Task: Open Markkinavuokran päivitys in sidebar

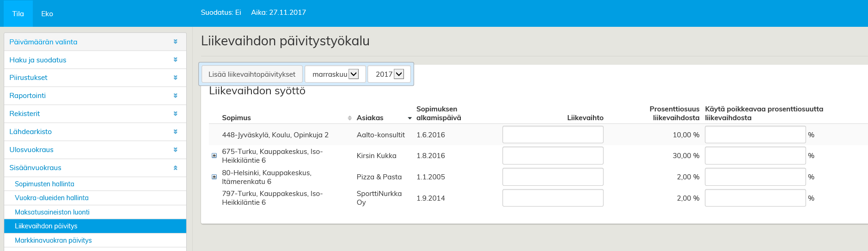Action: (53, 240)
